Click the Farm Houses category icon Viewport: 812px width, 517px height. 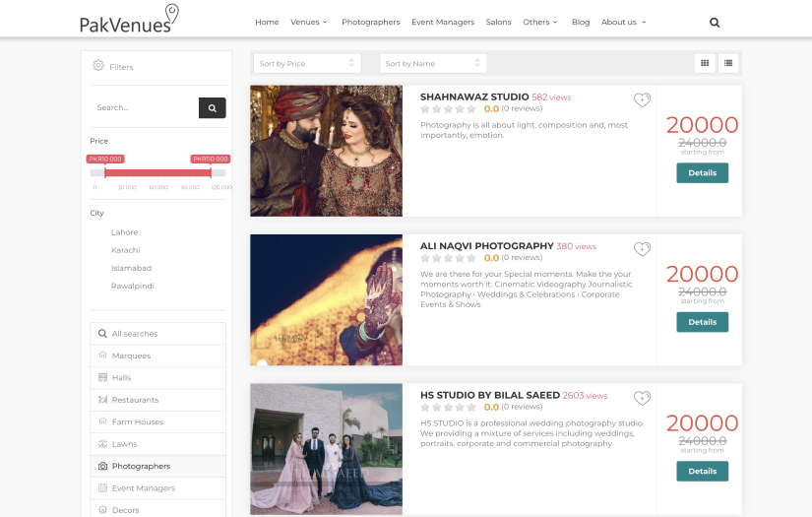(x=102, y=421)
